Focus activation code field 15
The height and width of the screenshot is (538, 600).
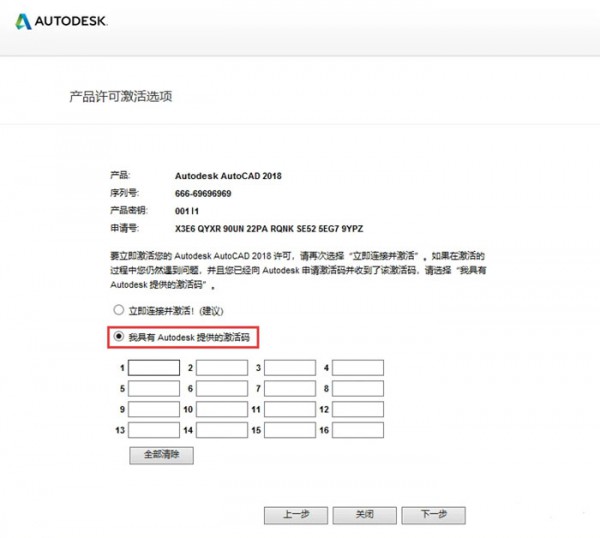point(290,430)
